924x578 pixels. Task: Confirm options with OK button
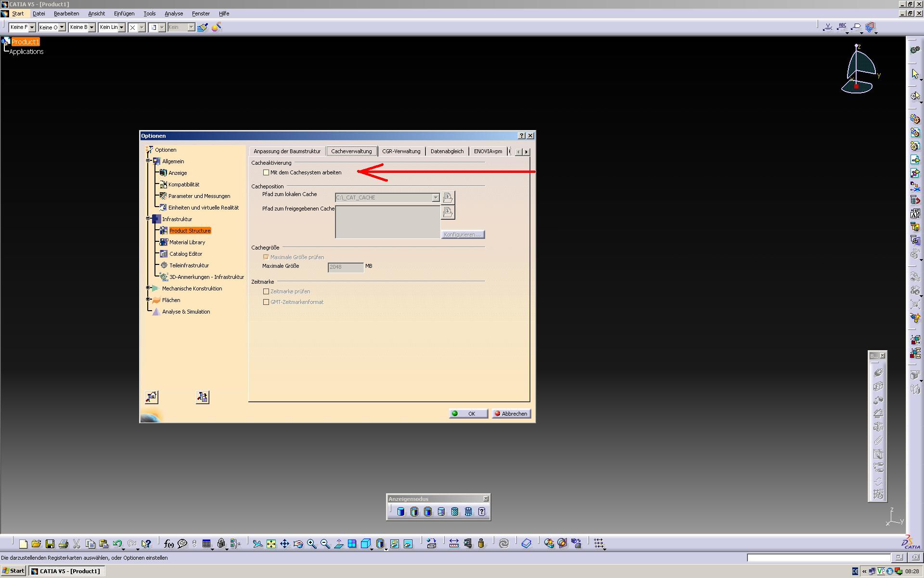[468, 413]
